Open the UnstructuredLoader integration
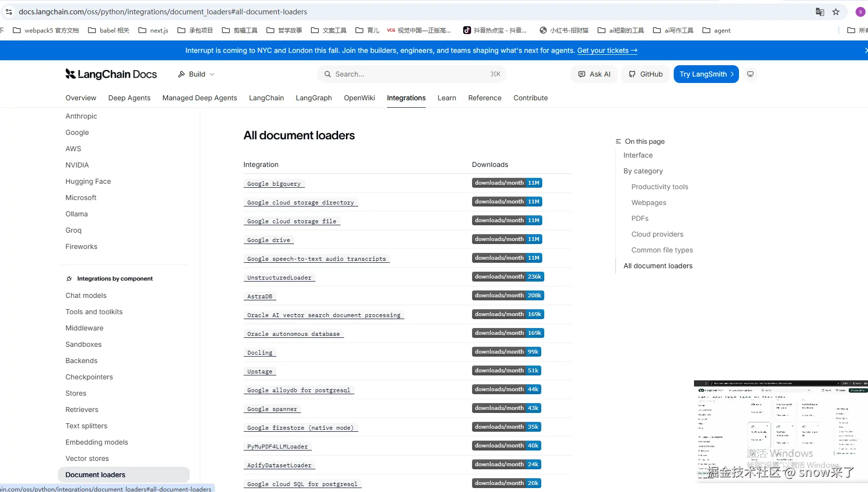The image size is (868, 492). coord(279,278)
